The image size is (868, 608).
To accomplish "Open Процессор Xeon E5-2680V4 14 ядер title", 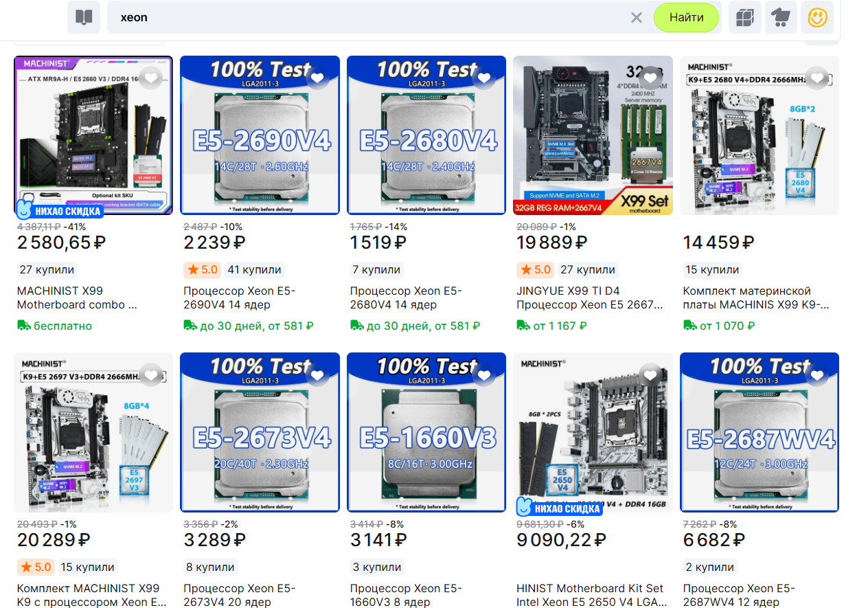I will pyautogui.click(x=406, y=297).
